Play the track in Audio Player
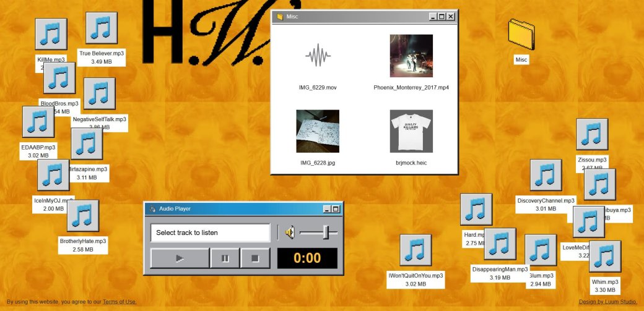 [x=180, y=258]
